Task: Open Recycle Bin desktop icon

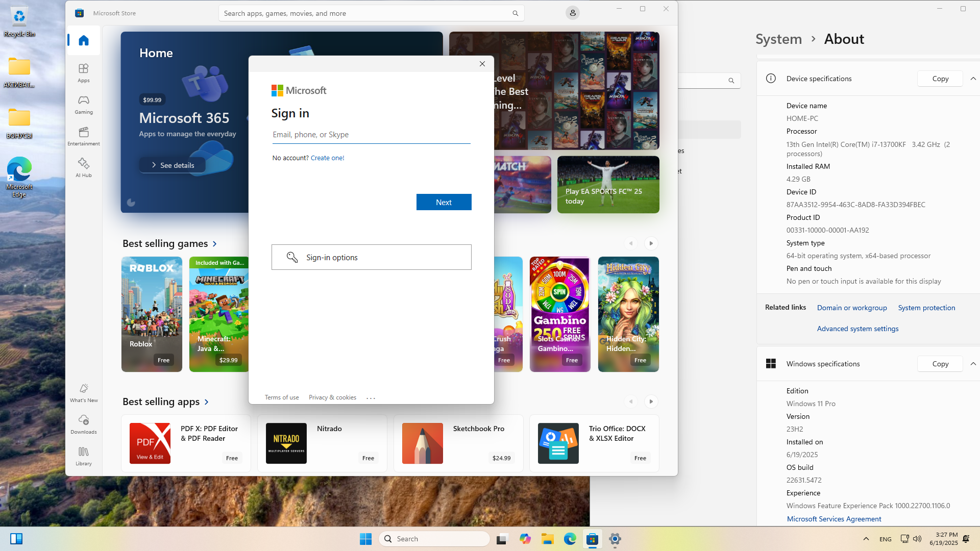Action: (19, 21)
